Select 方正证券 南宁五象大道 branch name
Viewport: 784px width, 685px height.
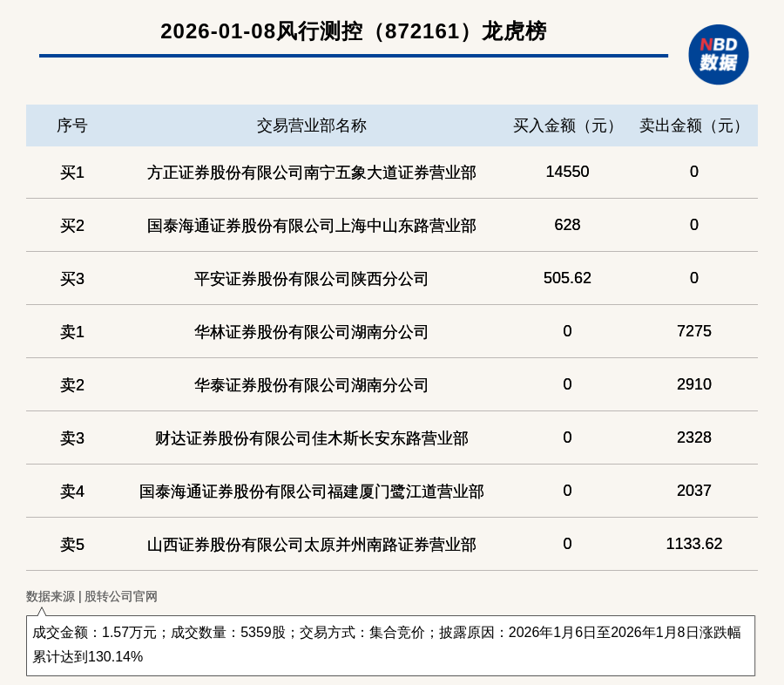311,173
